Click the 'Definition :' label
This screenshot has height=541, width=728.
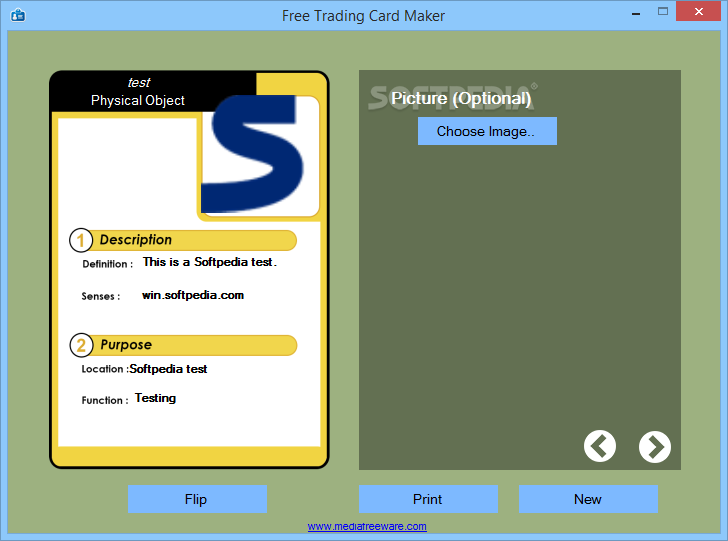pos(108,264)
